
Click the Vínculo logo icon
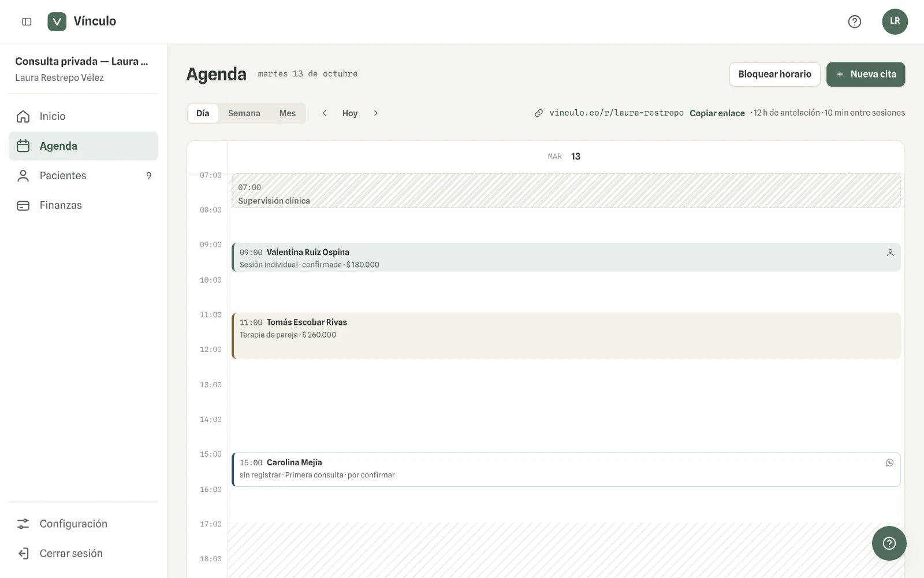click(x=57, y=22)
